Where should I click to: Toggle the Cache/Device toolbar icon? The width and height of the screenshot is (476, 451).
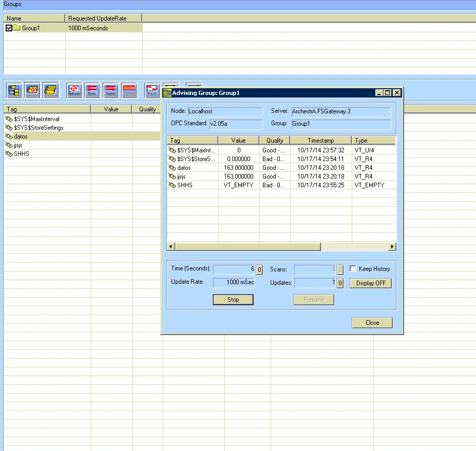point(129,90)
